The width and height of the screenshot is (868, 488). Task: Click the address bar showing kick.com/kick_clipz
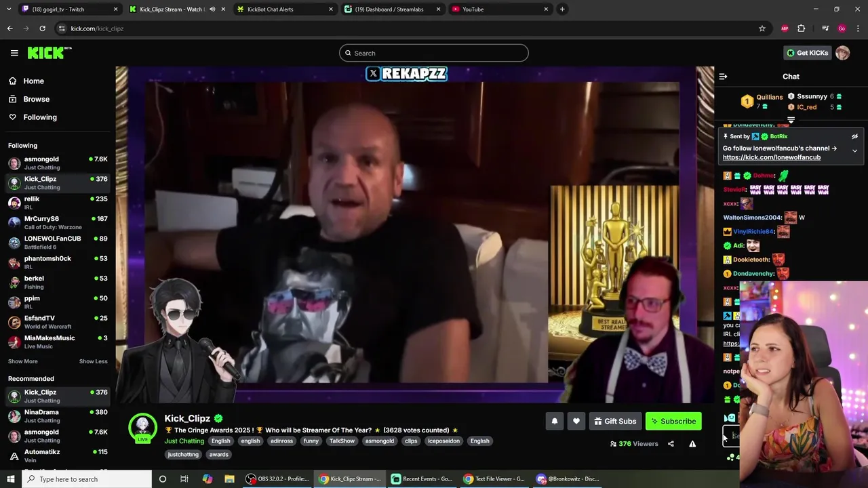407,28
